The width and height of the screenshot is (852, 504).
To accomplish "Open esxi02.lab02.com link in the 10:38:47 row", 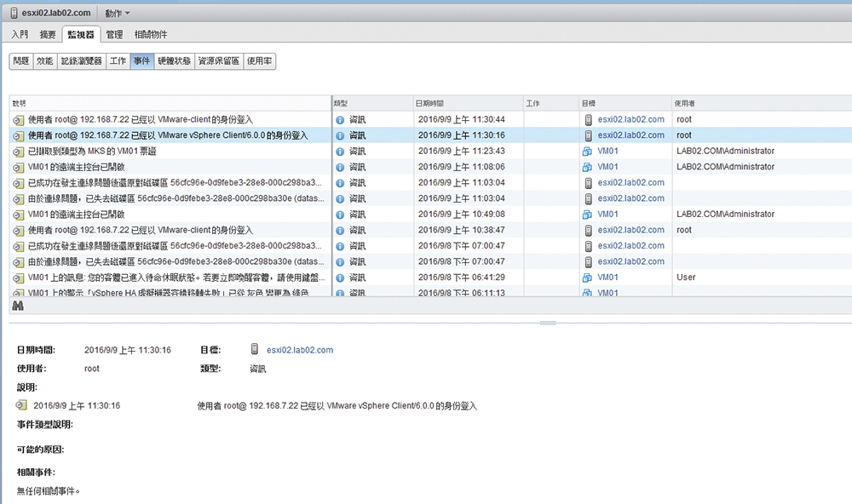I will (630, 230).
